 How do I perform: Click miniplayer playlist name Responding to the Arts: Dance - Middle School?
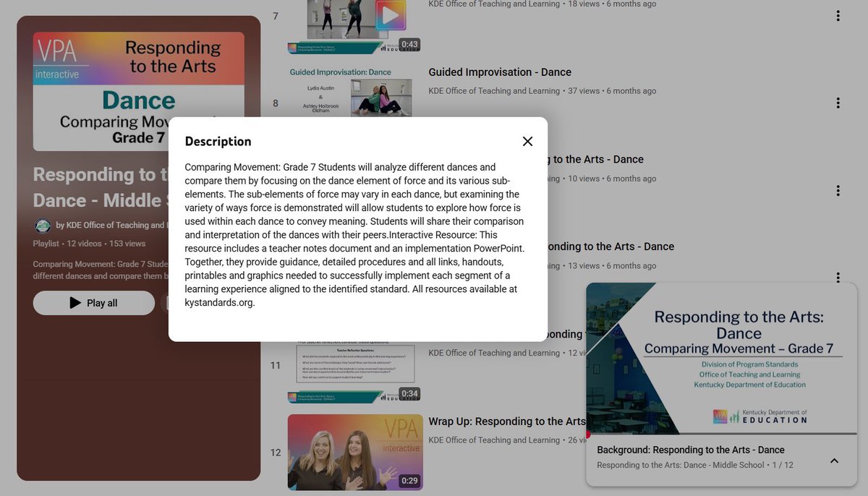(x=681, y=465)
